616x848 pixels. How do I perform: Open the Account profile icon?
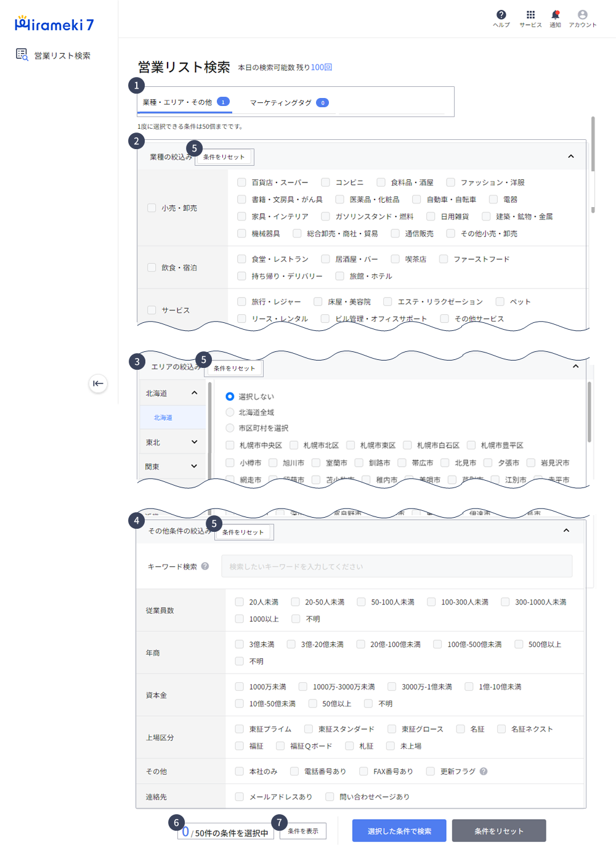(582, 15)
